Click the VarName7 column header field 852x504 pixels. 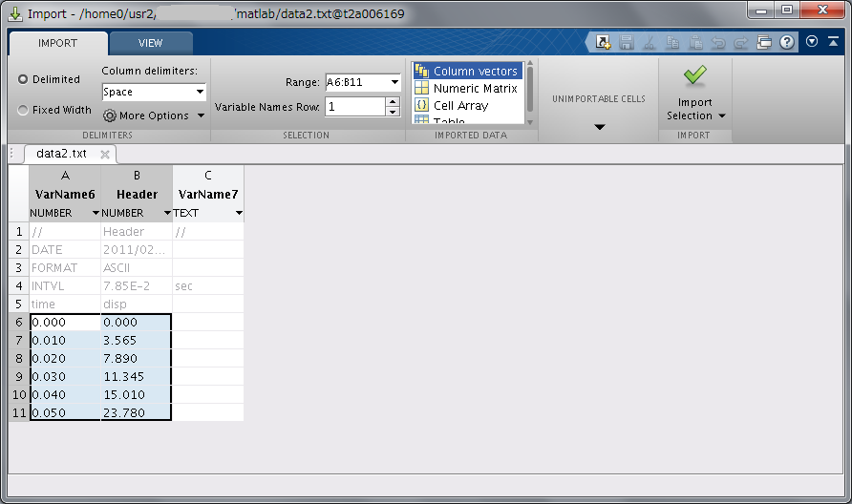208,195
